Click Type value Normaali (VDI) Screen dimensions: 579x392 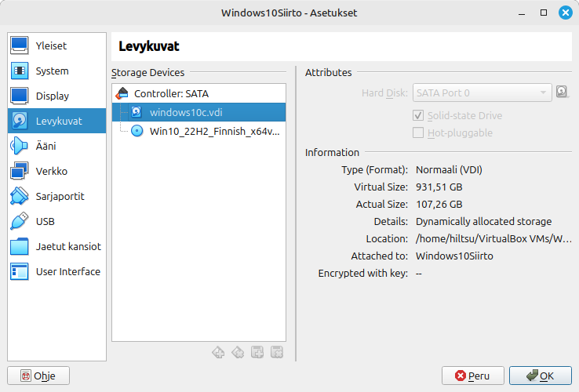tap(449, 170)
